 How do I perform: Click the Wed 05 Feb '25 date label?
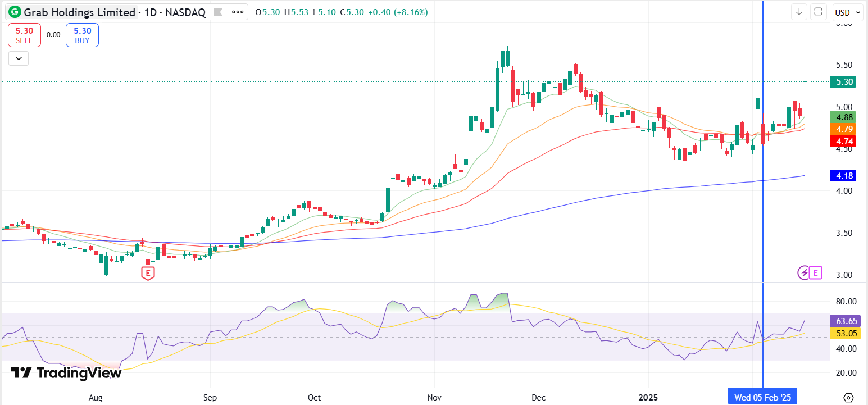(762, 397)
